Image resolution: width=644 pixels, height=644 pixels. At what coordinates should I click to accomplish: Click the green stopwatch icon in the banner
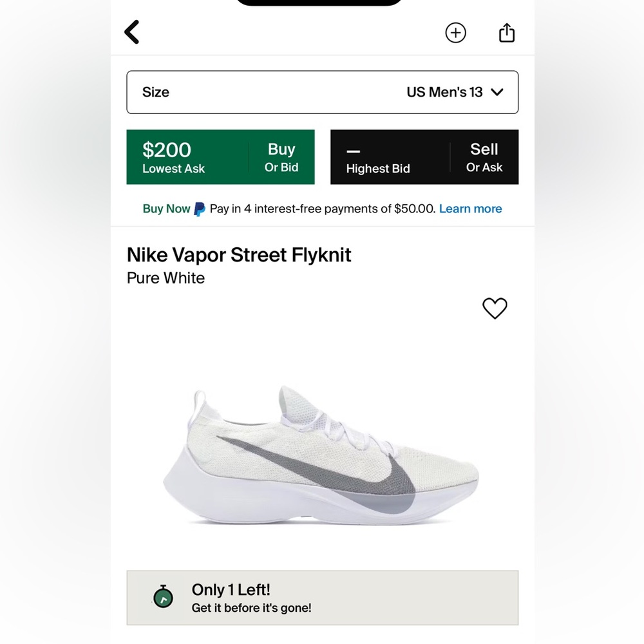coord(164,597)
